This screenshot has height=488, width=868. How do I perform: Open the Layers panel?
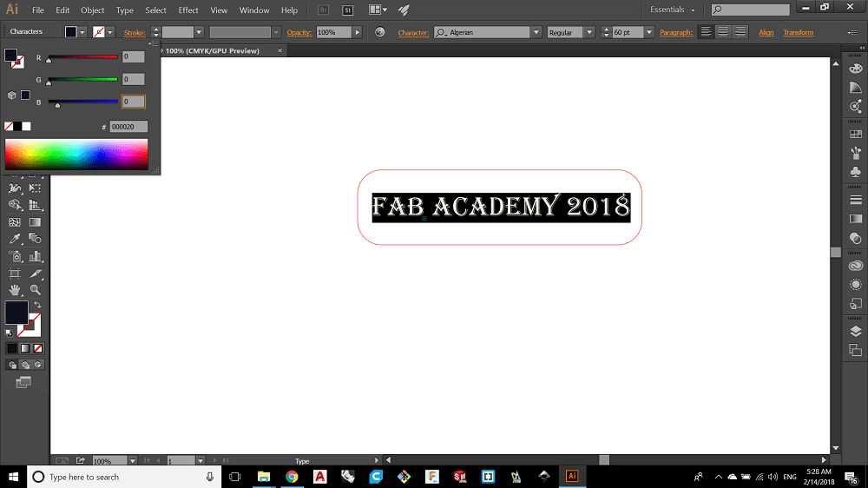tap(855, 331)
